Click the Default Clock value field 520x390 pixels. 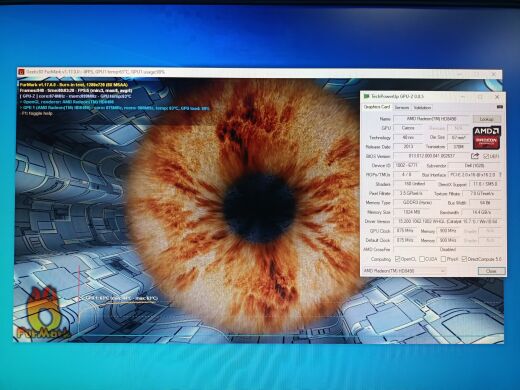(x=405, y=240)
